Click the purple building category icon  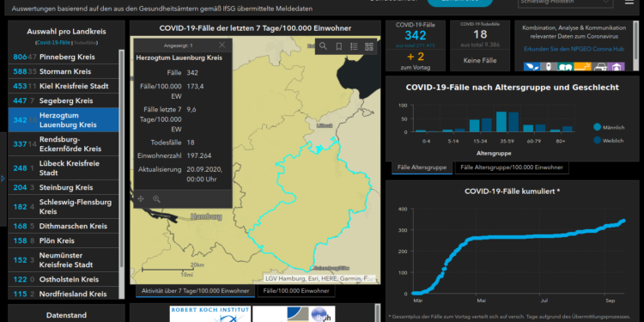616,66
